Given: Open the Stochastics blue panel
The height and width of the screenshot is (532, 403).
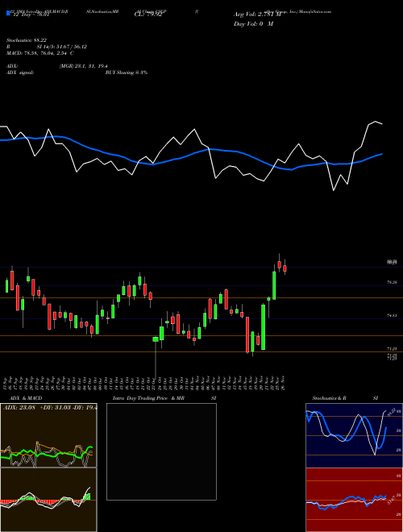Looking at the screenshot, I should coord(354,435).
